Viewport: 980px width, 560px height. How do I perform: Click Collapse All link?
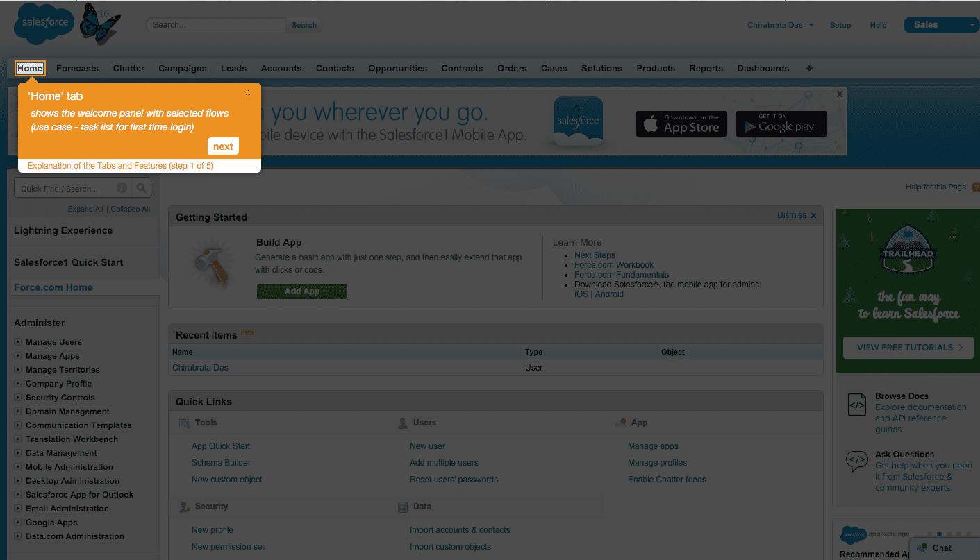131,209
